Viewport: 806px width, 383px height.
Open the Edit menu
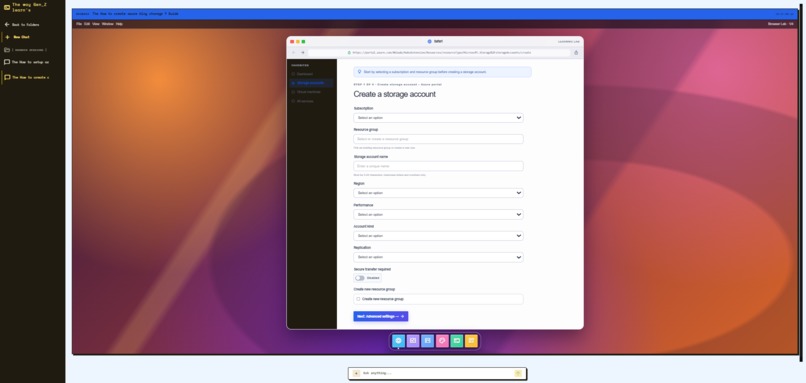point(87,24)
